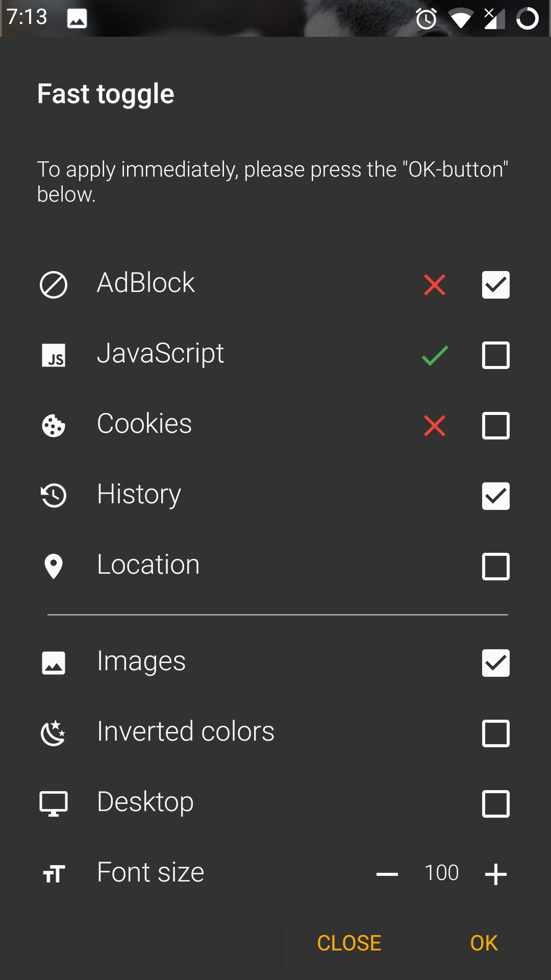Screen dimensions: 551x980
Task: Enable the Location checkbox
Action: pyautogui.click(x=496, y=567)
